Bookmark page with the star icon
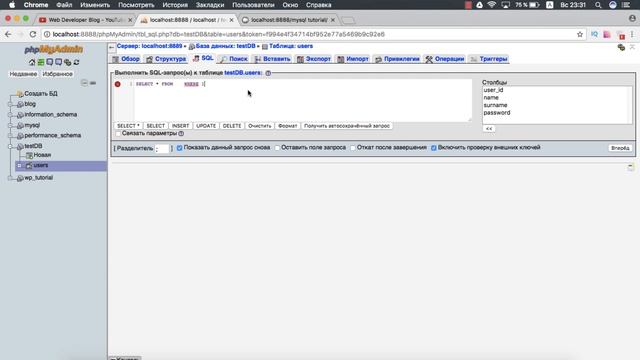The width and height of the screenshot is (640, 360). (580, 34)
